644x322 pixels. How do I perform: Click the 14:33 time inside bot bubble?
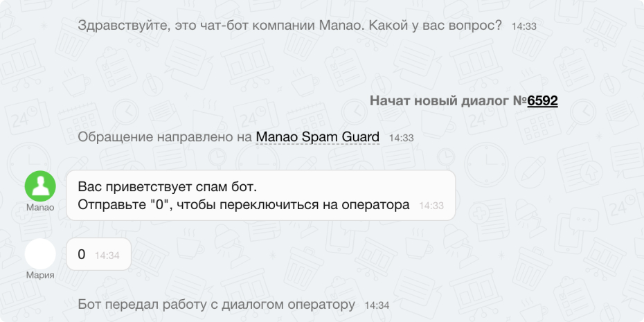[431, 206]
